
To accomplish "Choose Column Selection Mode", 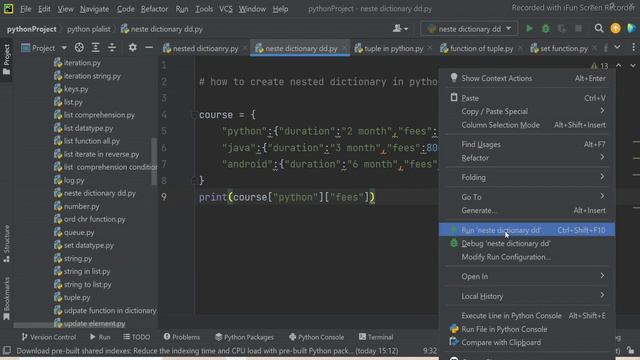I will click(x=527, y=125).
